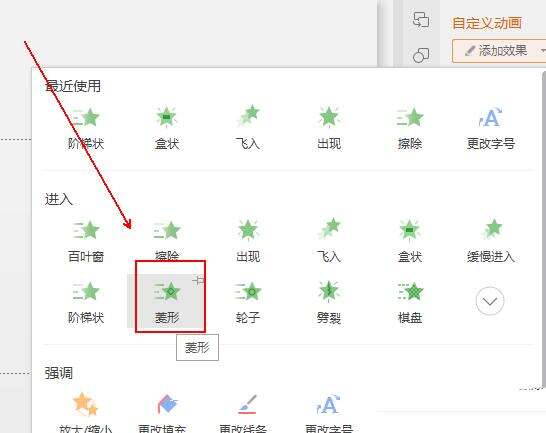Pick 阶梯状 under 进入 section

[x=86, y=302]
